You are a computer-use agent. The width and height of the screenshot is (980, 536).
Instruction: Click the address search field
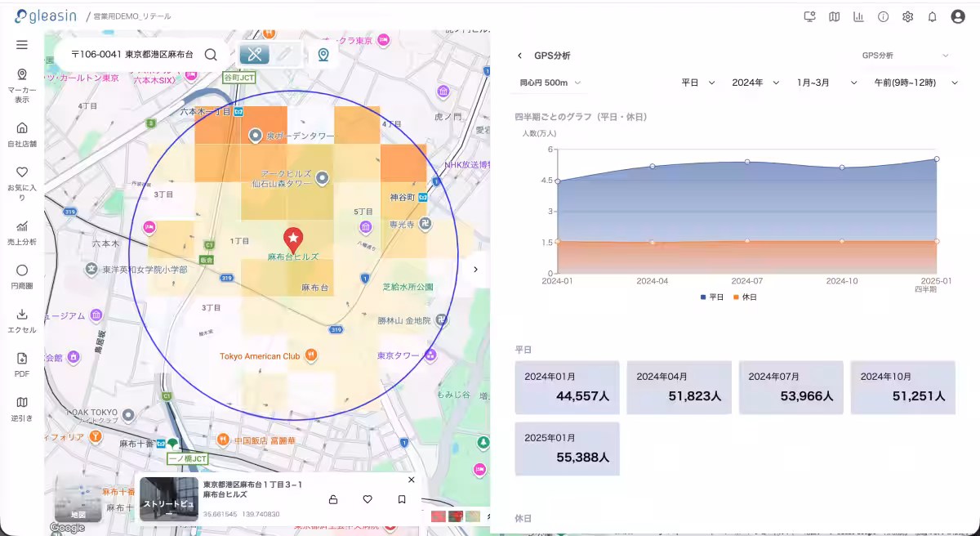pyautogui.click(x=132, y=54)
